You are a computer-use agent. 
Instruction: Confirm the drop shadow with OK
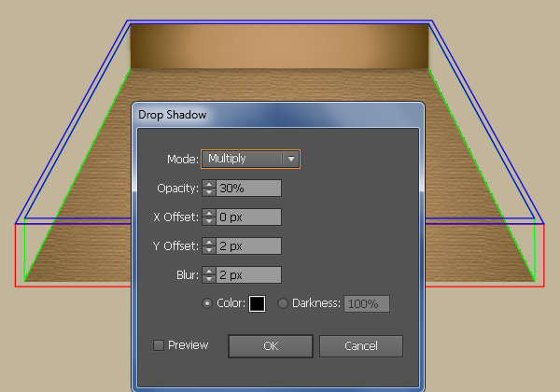[x=271, y=346]
